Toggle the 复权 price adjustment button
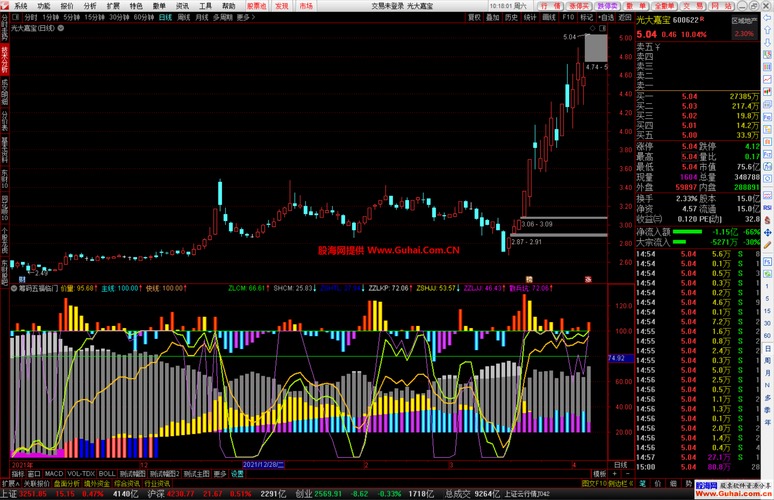 click(x=474, y=17)
